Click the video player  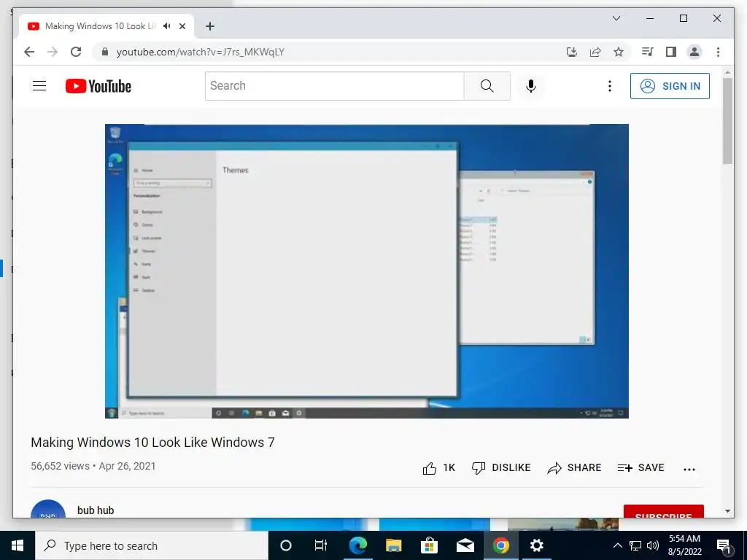(x=367, y=271)
